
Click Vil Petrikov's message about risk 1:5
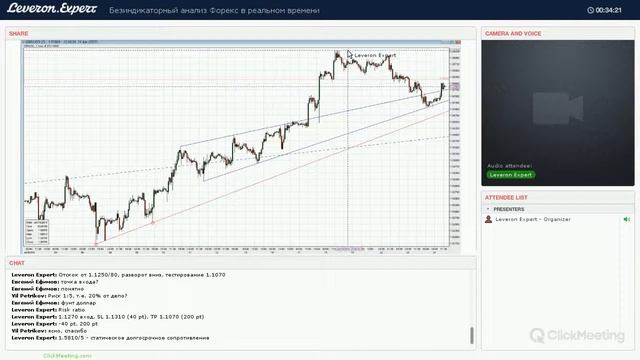(69, 296)
